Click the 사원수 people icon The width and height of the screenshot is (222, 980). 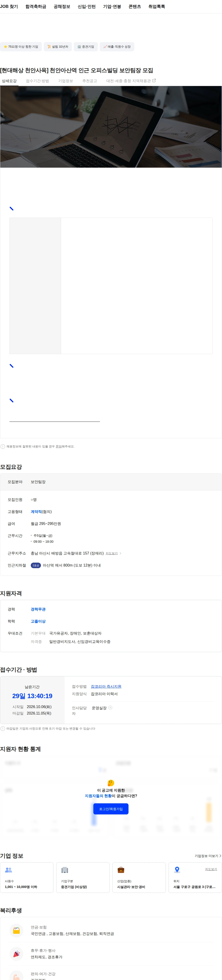(x=9, y=870)
